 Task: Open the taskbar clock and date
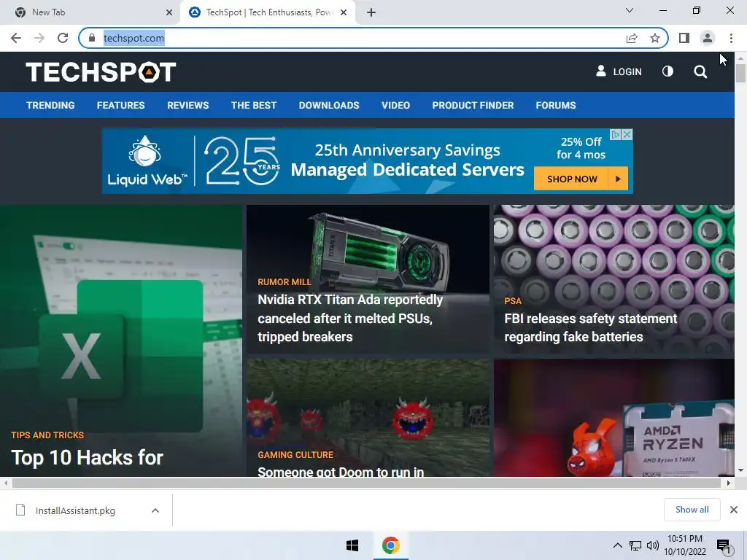[684, 545]
